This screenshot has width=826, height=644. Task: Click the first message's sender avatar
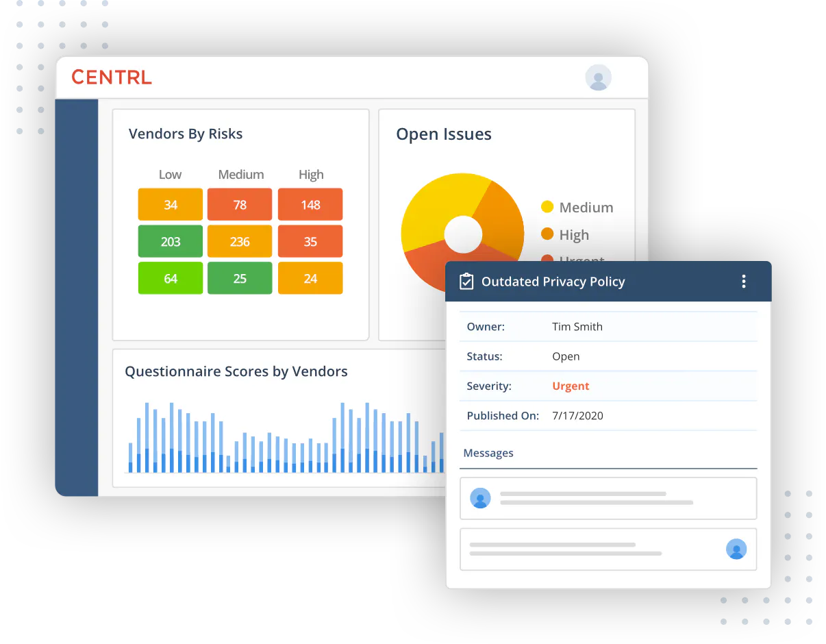click(x=480, y=498)
